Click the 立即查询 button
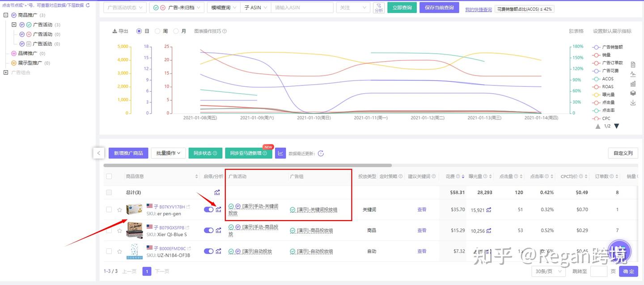This screenshot has height=285, width=644. pyautogui.click(x=402, y=8)
